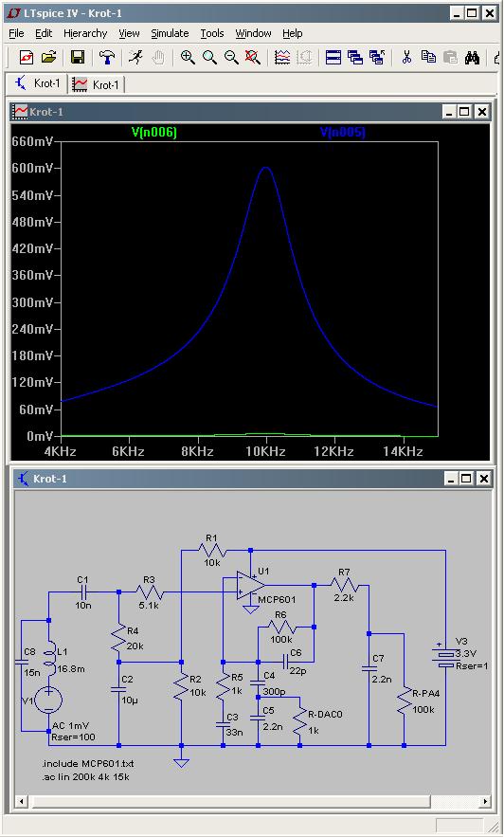Click the Save disk icon
The width and height of the screenshot is (504, 837).
click(78, 57)
